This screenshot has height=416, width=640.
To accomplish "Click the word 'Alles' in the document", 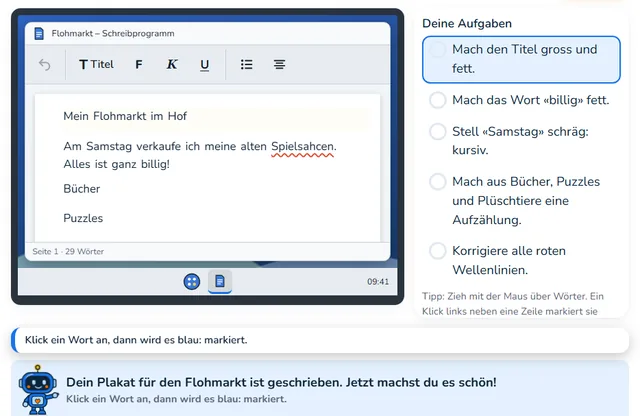I will click(77, 165).
